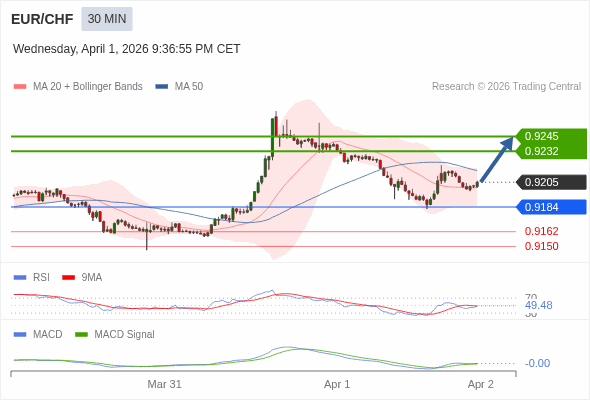
Task: Click the MA 20 + Bollinger Bands red swatch
Action: [20, 87]
